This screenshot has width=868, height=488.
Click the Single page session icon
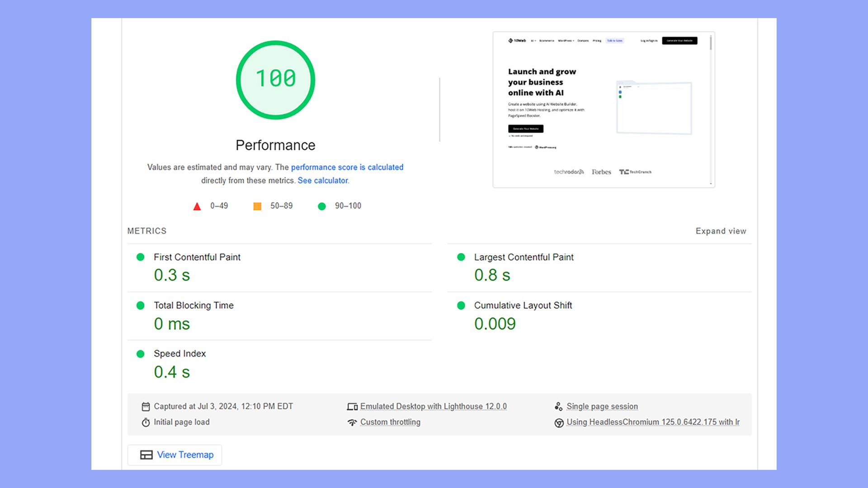559,407
